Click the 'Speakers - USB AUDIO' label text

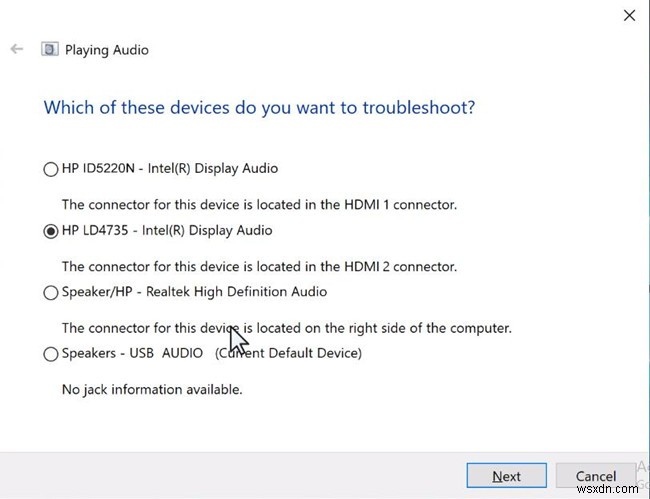tap(133, 353)
